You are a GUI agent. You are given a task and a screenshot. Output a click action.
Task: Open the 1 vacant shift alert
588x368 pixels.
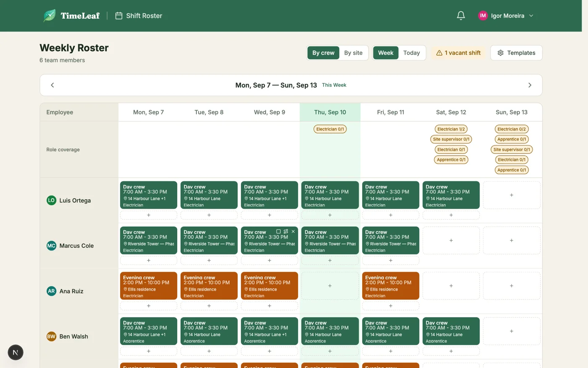458,53
